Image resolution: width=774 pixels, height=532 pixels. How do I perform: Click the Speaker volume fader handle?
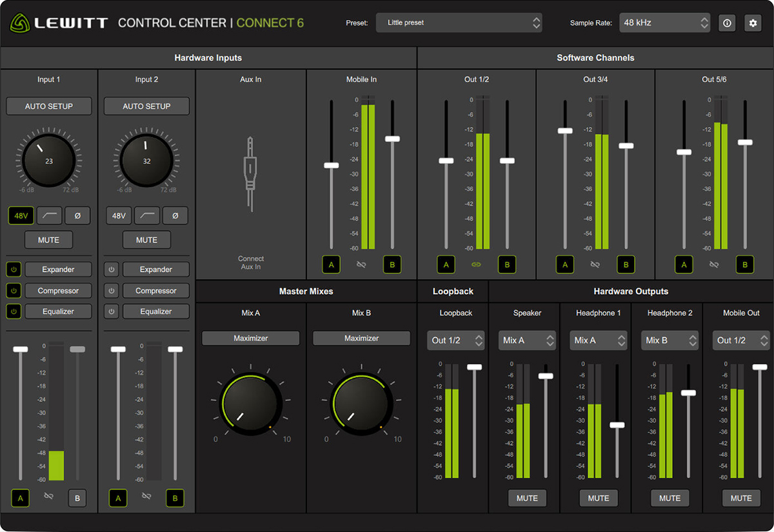(x=546, y=376)
